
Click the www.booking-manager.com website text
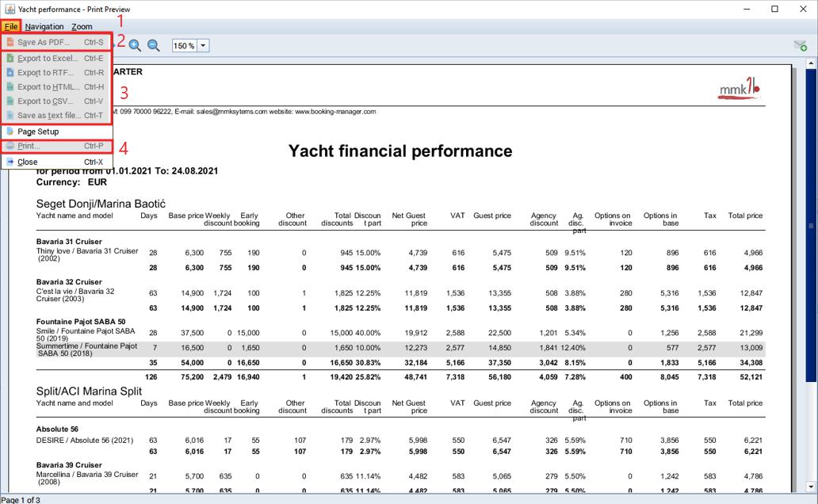click(x=335, y=112)
